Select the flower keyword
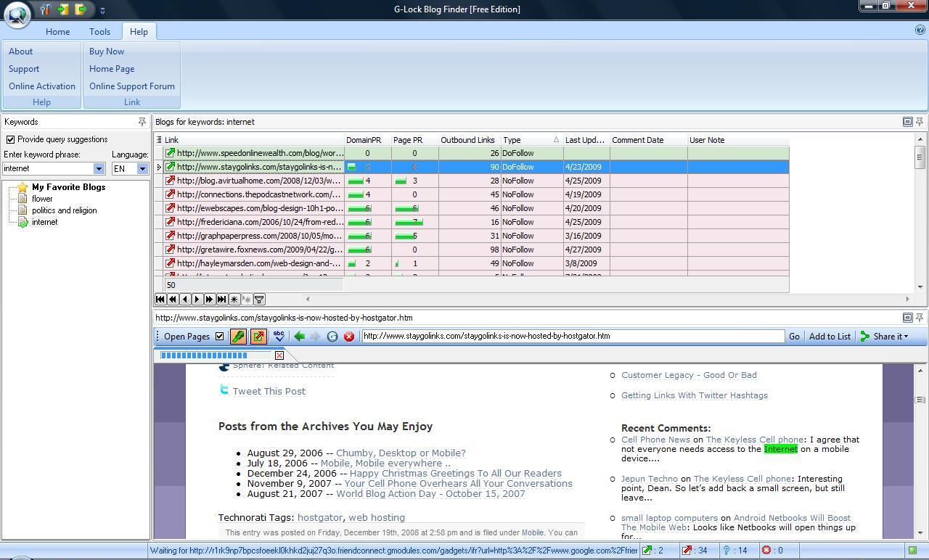Screen dimensions: 929x560 pyautogui.click(x=42, y=199)
